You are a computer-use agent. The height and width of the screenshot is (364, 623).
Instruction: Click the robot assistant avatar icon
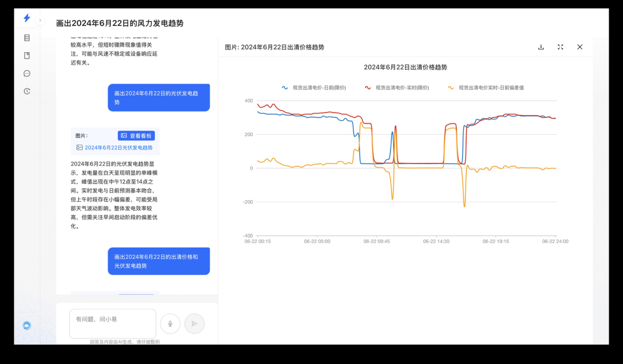[27, 325]
